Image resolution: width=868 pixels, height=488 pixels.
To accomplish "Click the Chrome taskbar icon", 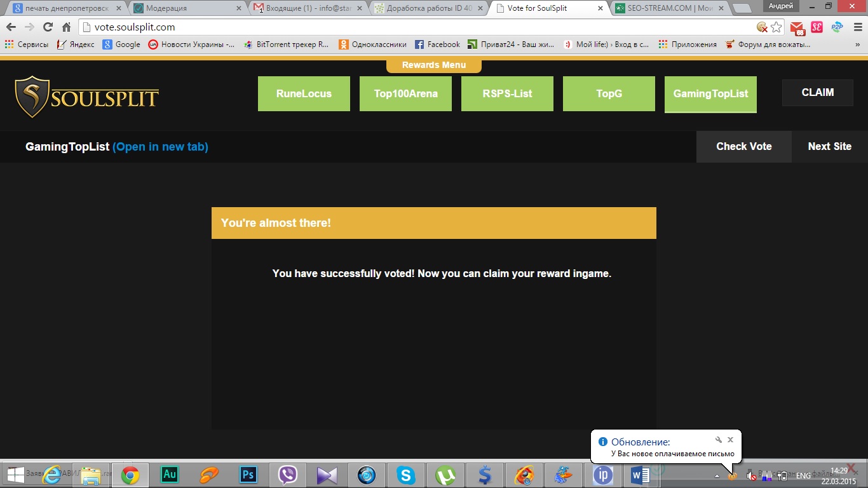I will coord(130,475).
